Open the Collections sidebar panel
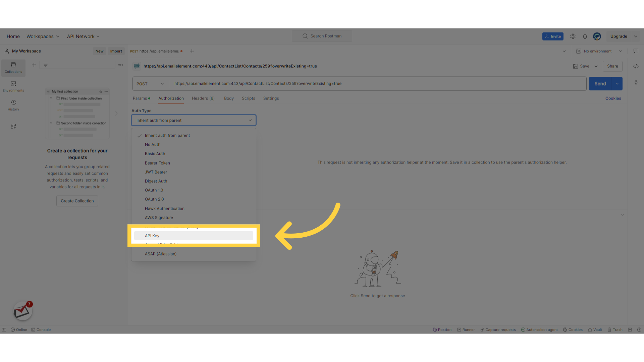Screen dimensions: 644x362 [13, 68]
